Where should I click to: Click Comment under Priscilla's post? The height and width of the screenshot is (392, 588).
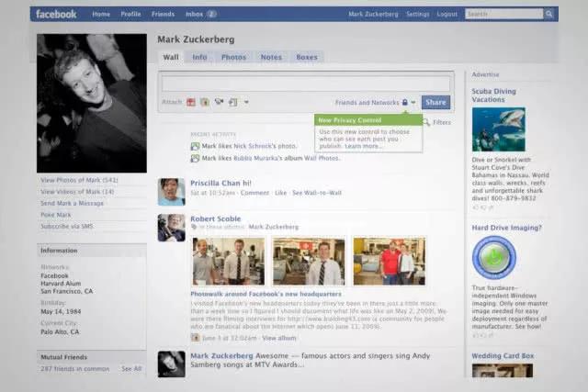coord(254,193)
